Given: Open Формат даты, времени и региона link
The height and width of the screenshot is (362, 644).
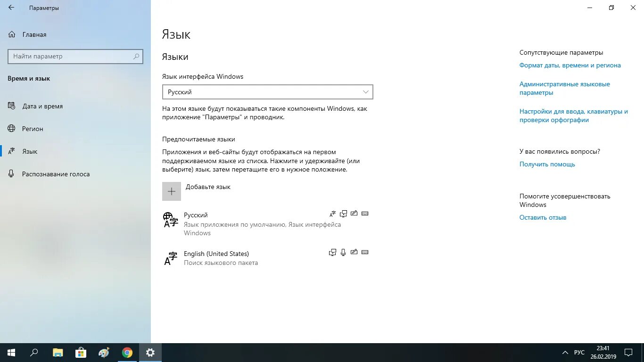Looking at the screenshot, I should pos(570,66).
